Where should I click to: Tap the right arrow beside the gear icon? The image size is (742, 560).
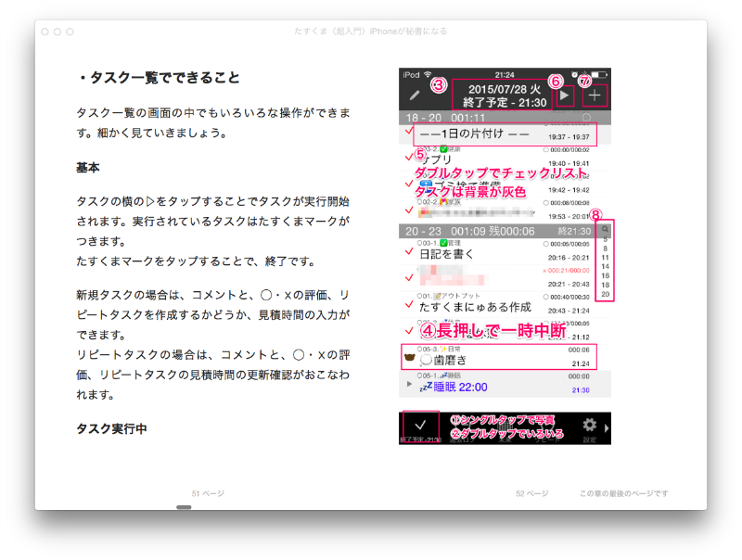pyautogui.click(x=607, y=428)
